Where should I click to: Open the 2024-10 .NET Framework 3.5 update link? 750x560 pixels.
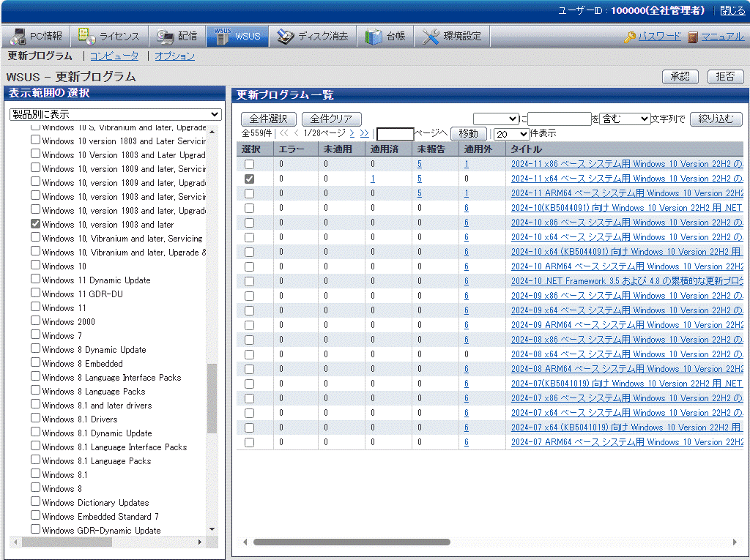[x=627, y=281]
